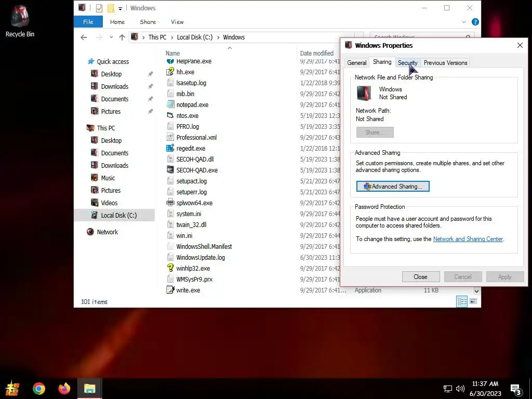Viewport: 532px width, 399px height.
Task: Open the Start menu icon
Action: click(x=12, y=389)
